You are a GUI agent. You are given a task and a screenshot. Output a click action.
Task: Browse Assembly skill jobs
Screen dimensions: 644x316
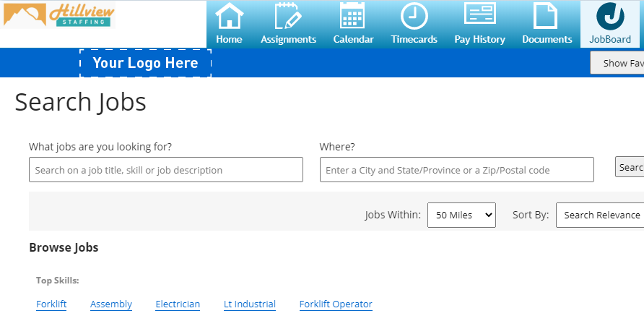point(111,304)
